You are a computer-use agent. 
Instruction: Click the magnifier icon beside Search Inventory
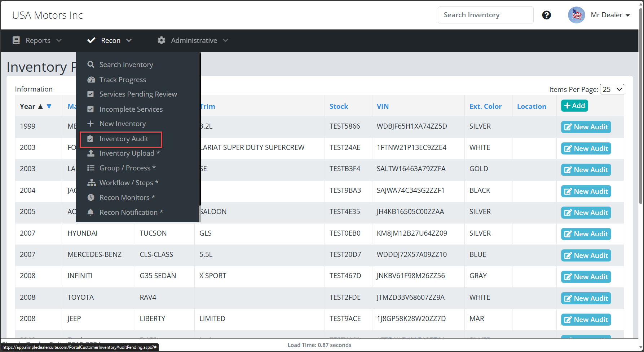coord(91,64)
